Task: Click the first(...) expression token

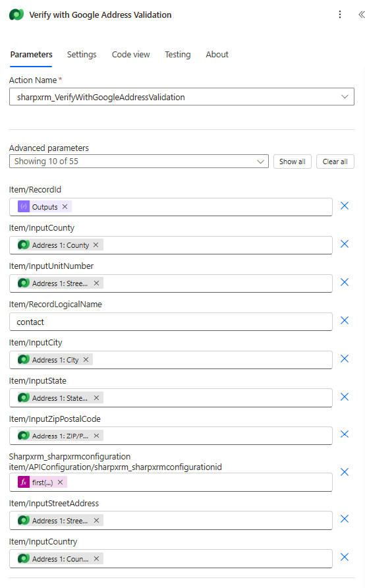Action: point(42,483)
